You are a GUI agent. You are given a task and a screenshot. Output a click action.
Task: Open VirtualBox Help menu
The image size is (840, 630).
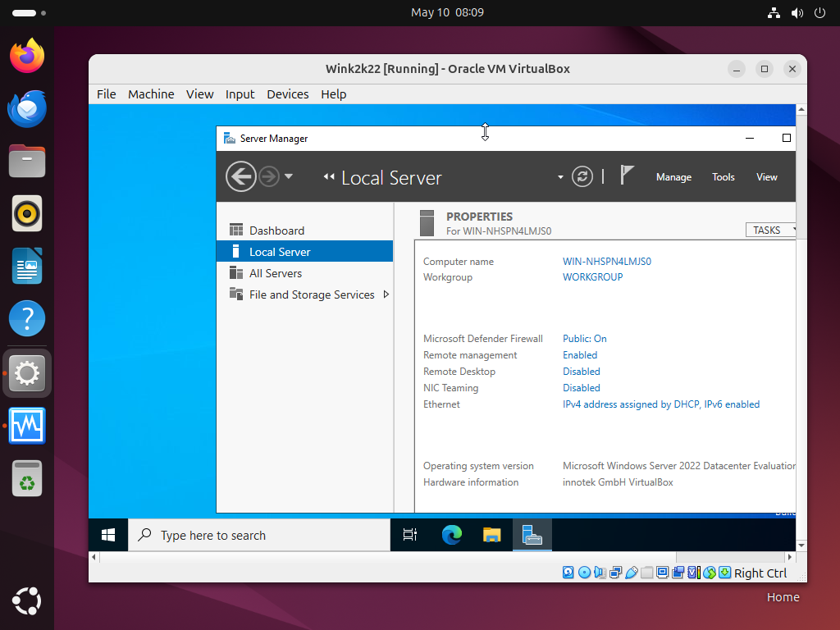click(x=334, y=94)
